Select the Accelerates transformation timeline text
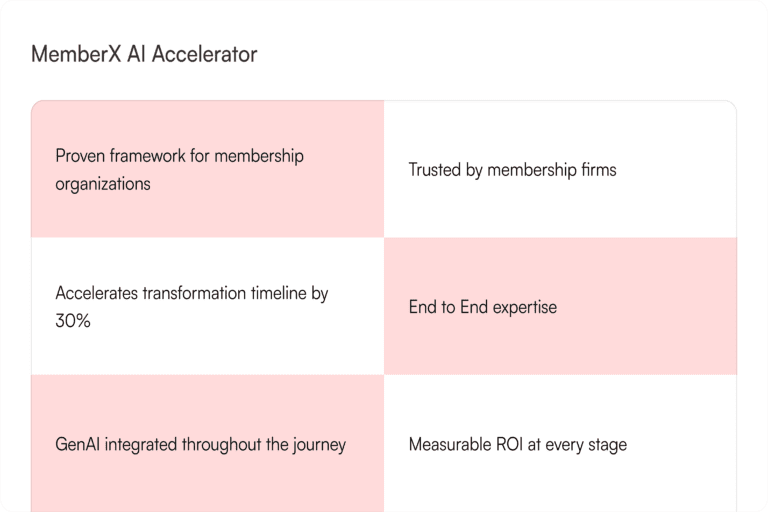Image resolution: width=768 pixels, height=512 pixels. 192,294
